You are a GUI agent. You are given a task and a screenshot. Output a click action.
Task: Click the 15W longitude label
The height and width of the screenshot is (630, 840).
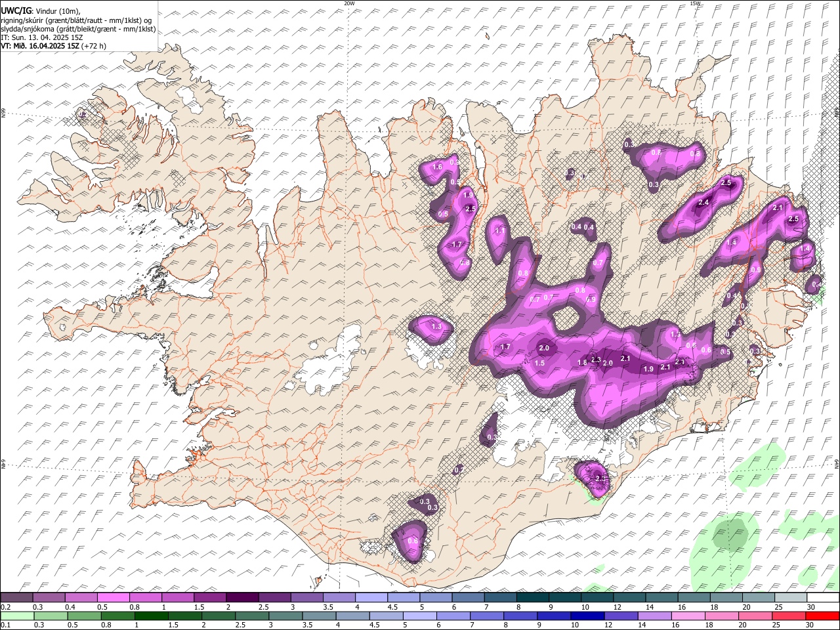point(695,3)
